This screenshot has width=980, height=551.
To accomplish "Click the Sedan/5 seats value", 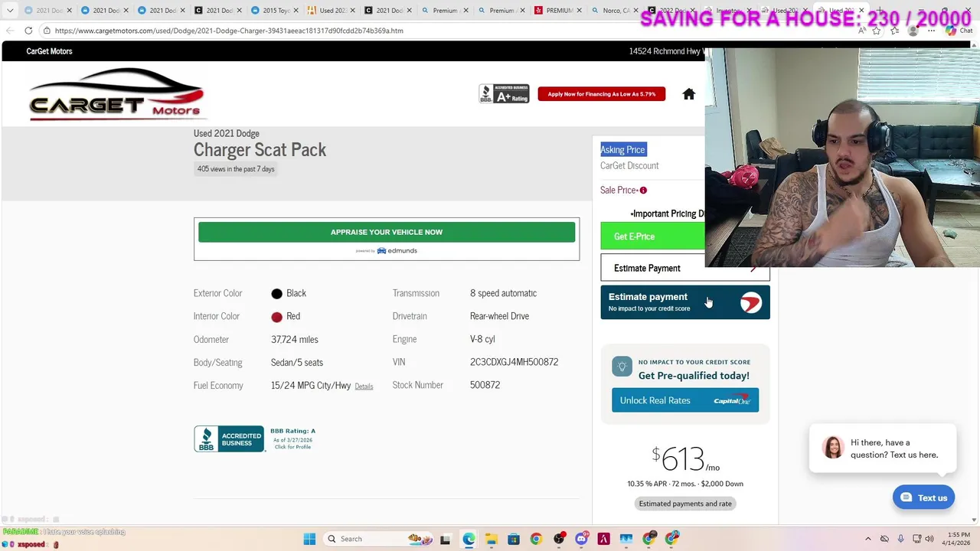I will (x=296, y=363).
